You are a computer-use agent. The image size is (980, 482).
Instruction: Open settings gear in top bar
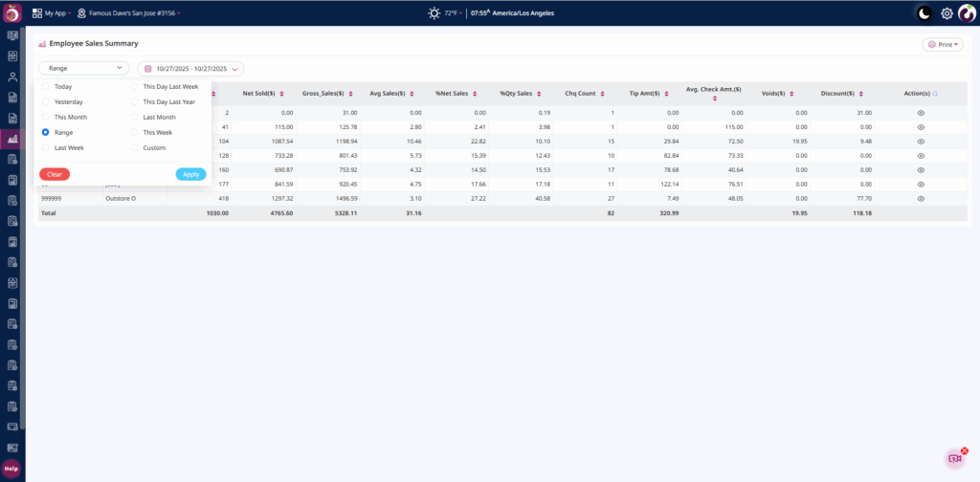coord(947,13)
